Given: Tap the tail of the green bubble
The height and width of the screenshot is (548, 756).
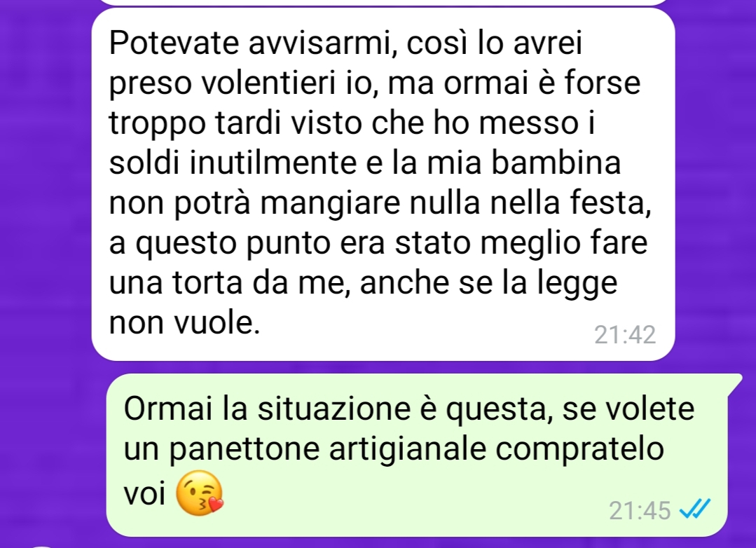Looking at the screenshot, I should coord(734,383).
